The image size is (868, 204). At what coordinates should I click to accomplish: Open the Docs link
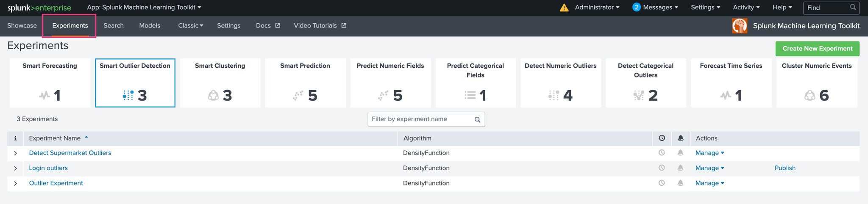(268, 25)
